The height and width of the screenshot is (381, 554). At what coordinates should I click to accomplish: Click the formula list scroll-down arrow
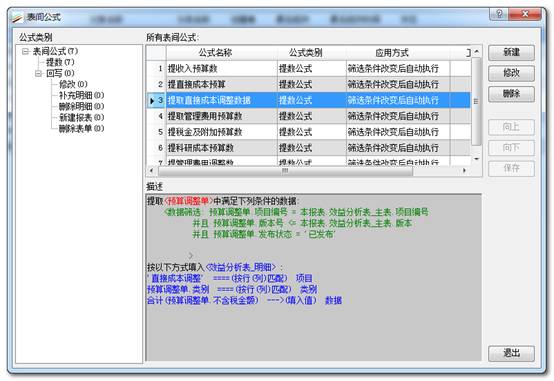point(477,159)
